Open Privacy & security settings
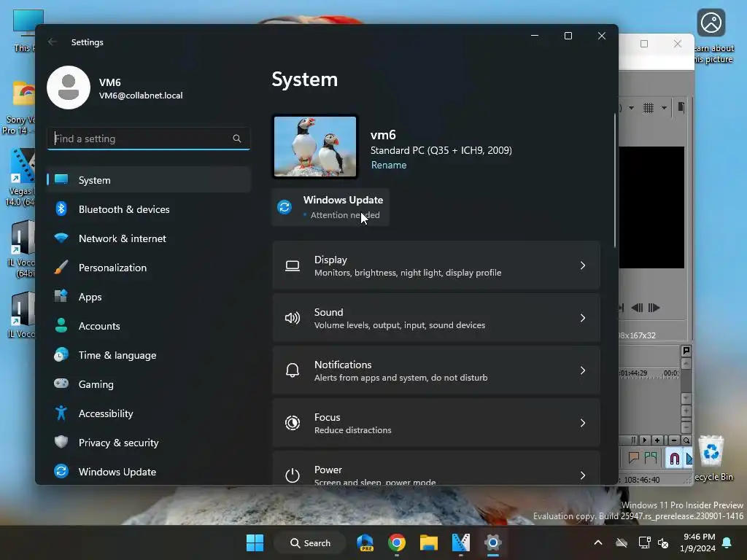 [x=149, y=443]
